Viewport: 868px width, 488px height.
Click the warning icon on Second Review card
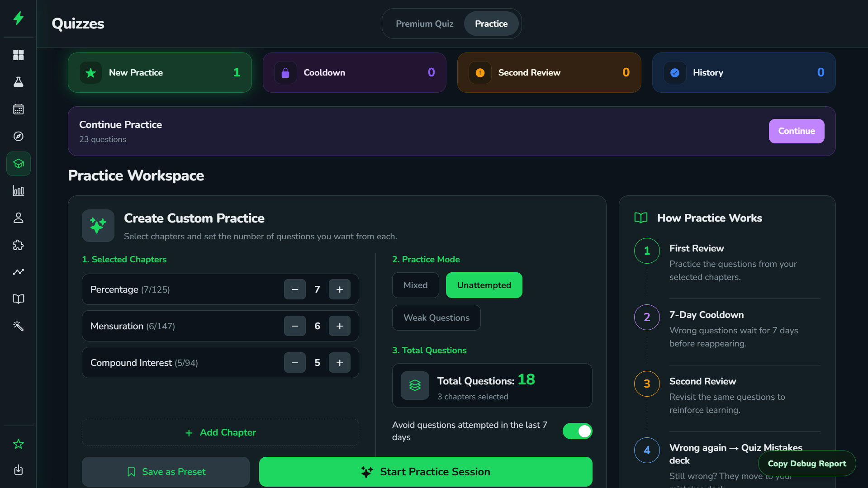point(480,73)
